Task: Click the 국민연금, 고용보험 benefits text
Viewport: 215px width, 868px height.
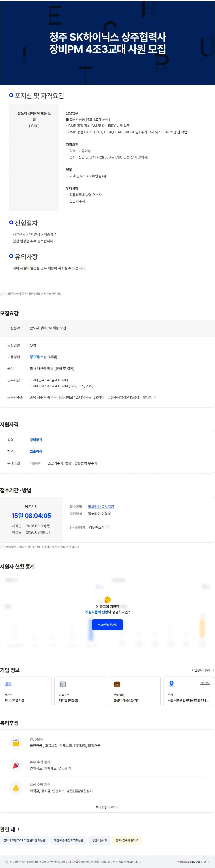Action: 65,746
